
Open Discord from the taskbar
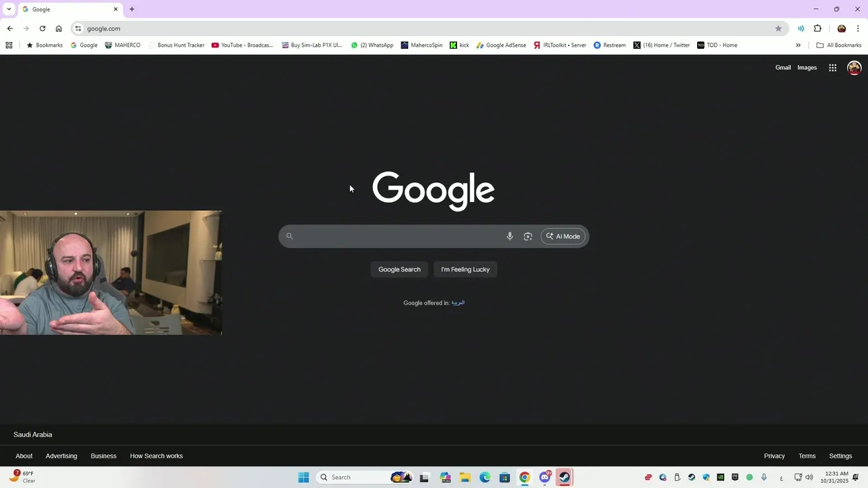[x=545, y=477]
